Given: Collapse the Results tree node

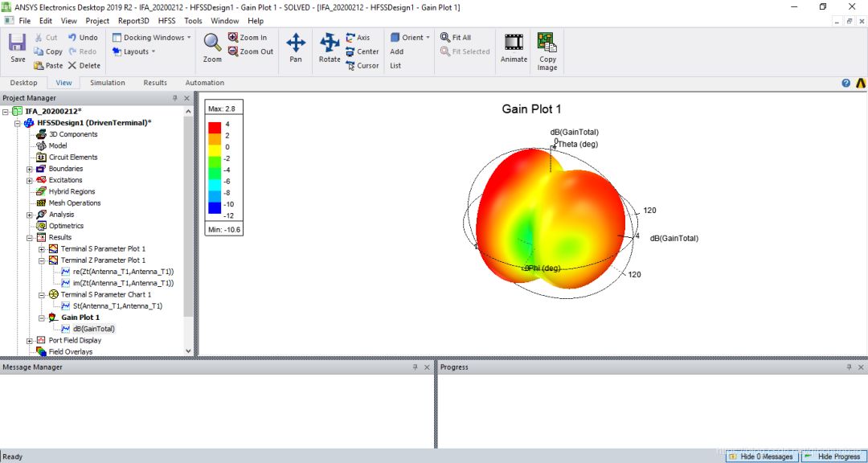Looking at the screenshot, I should [30, 238].
